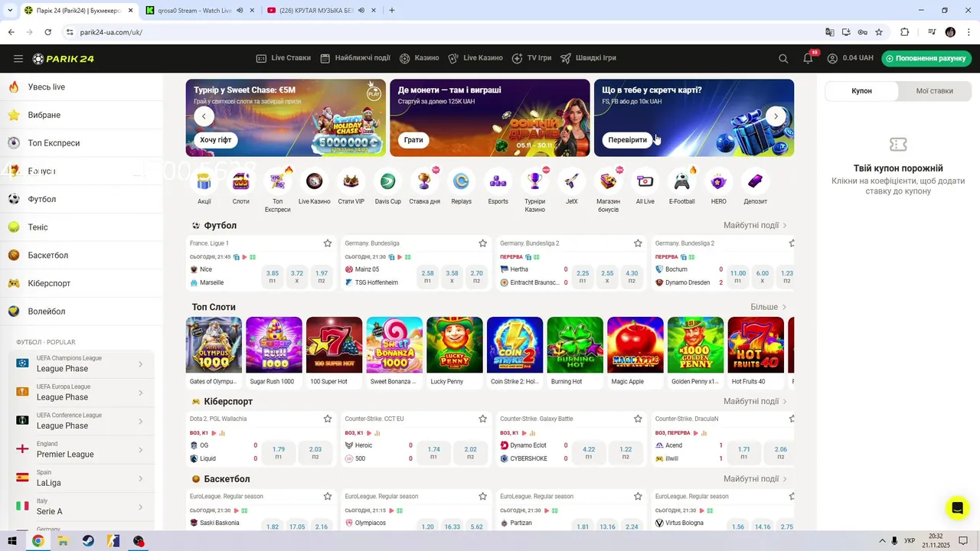The height and width of the screenshot is (551, 980).
Task: Click the Chrome bookmark star icon
Action: click(879, 32)
